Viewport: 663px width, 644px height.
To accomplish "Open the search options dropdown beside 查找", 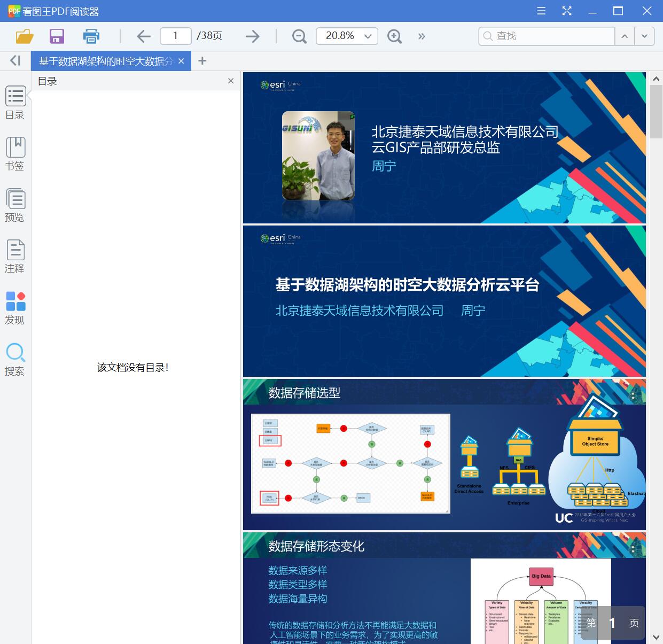I will 645,36.
